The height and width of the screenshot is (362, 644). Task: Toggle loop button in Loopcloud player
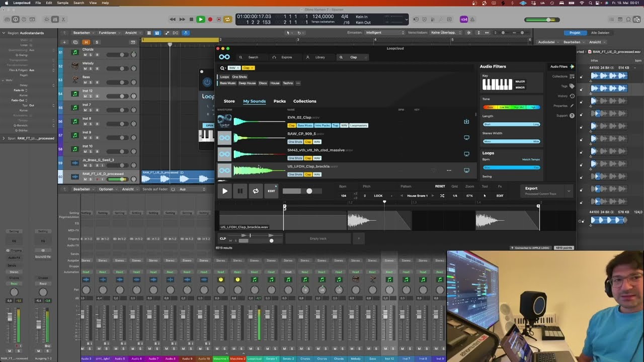point(256,191)
